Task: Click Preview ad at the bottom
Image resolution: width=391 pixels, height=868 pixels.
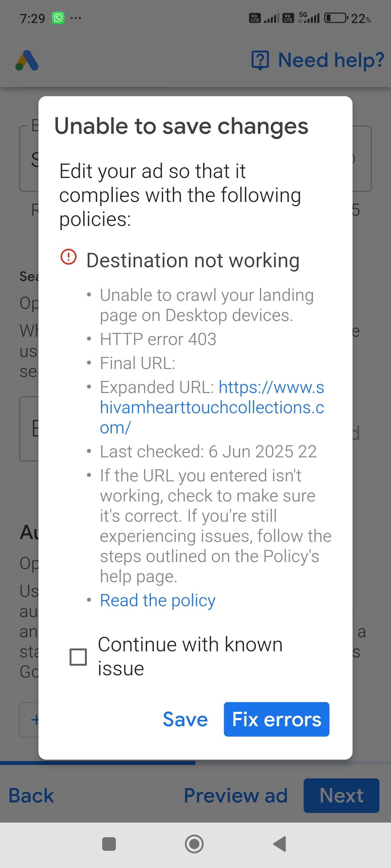Action: pyautogui.click(x=236, y=795)
